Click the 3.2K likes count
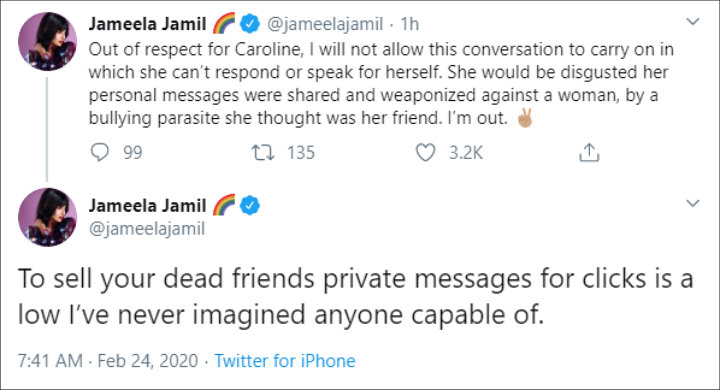The image size is (720, 390). tap(466, 153)
